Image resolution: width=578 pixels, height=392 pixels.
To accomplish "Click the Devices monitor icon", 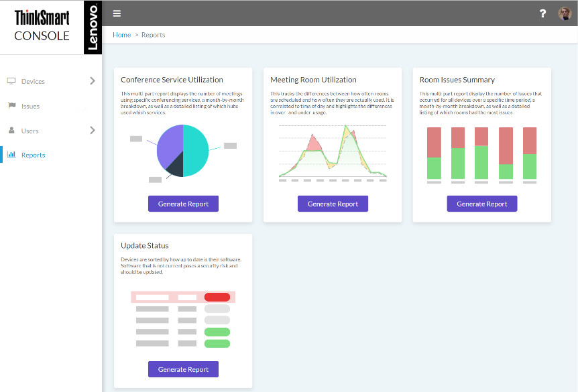I will pos(11,81).
